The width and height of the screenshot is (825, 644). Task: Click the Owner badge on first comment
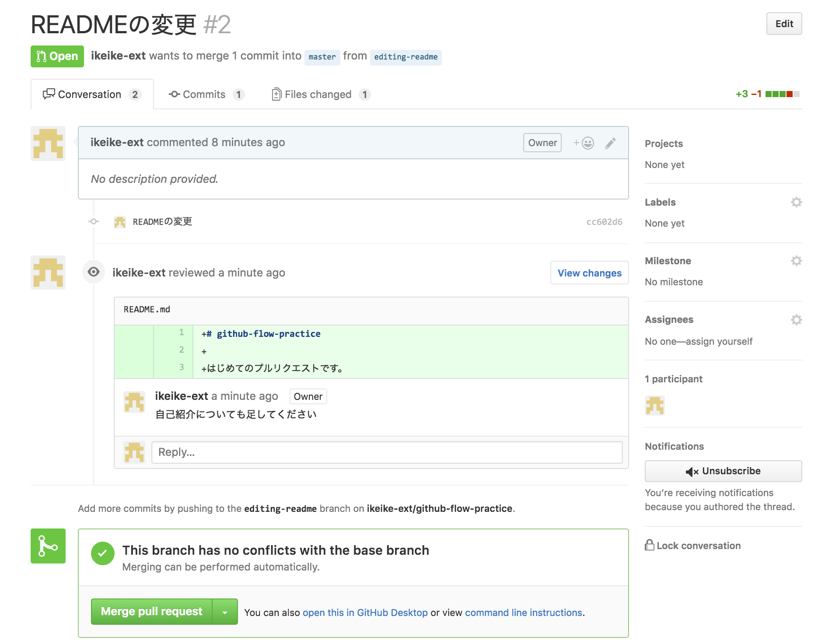[542, 143]
